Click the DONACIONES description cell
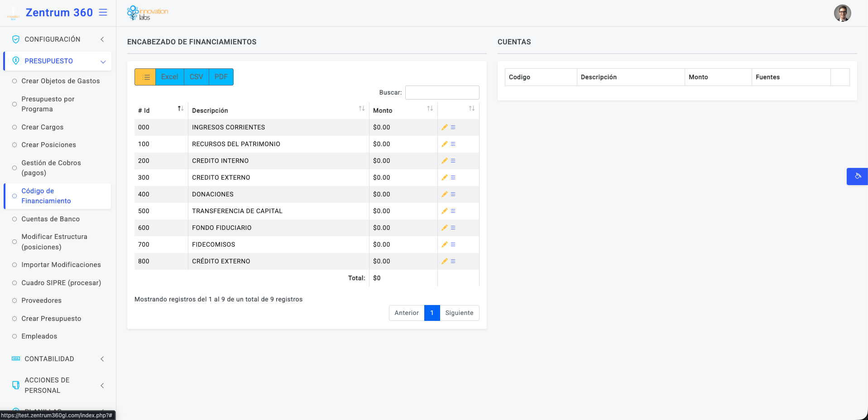Image resolution: width=868 pixels, height=420 pixels. click(x=278, y=194)
